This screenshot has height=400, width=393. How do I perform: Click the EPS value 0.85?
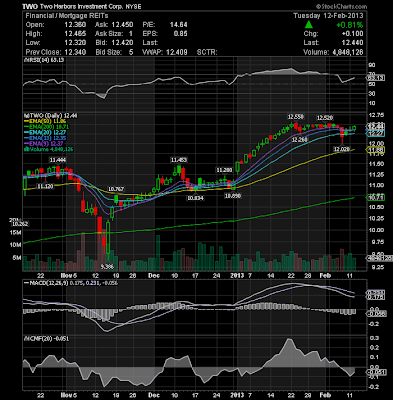tap(180, 33)
